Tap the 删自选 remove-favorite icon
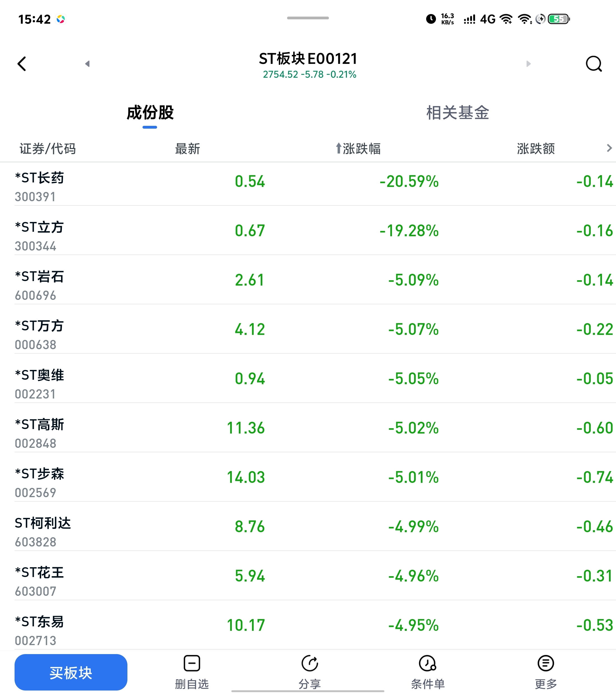The height and width of the screenshot is (695, 616). (x=192, y=663)
